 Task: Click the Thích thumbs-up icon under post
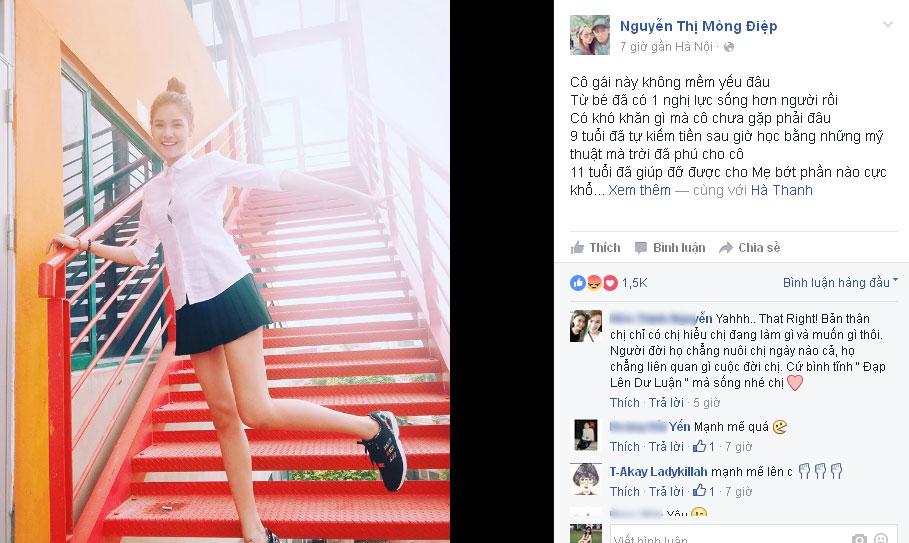(x=577, y=248)
